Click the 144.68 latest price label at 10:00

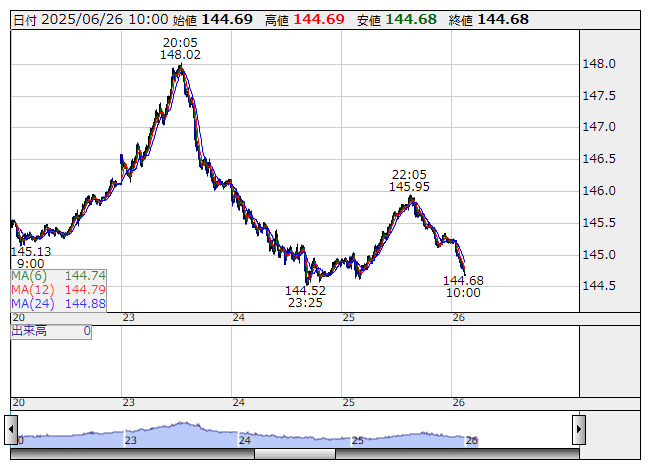click(x=463, y=280)
